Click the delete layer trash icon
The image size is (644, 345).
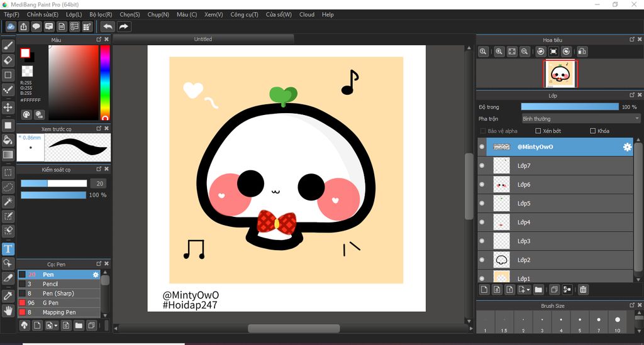(583, 290)
